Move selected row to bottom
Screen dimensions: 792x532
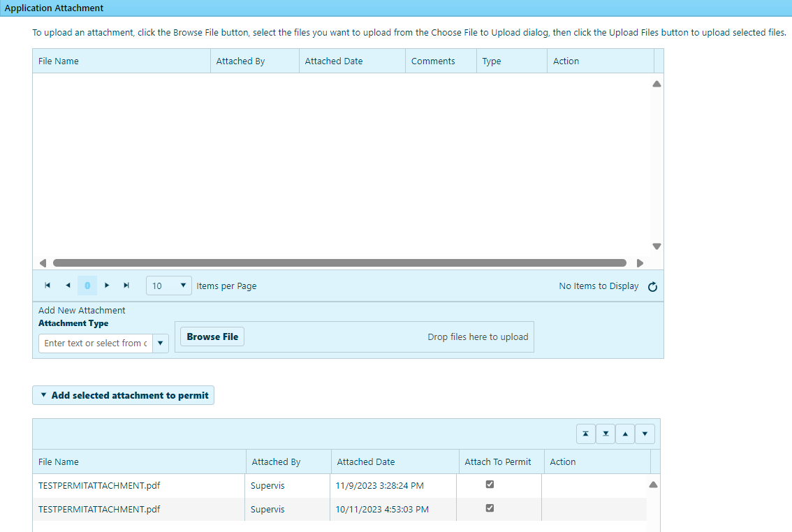coord(605,434)
